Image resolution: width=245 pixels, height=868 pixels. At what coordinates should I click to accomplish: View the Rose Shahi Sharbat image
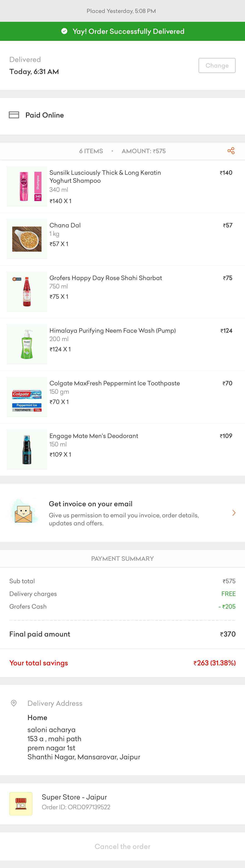point(27,291)
